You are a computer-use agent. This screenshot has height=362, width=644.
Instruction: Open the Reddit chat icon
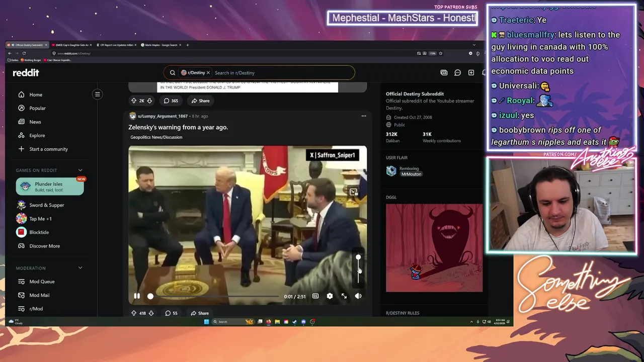(457, 73)
